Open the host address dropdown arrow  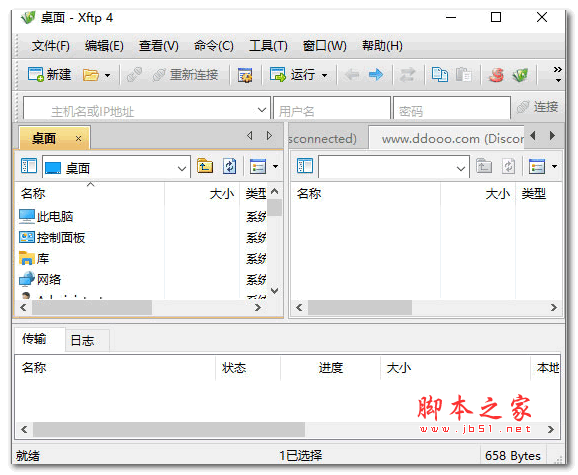[x=262, y=110]
